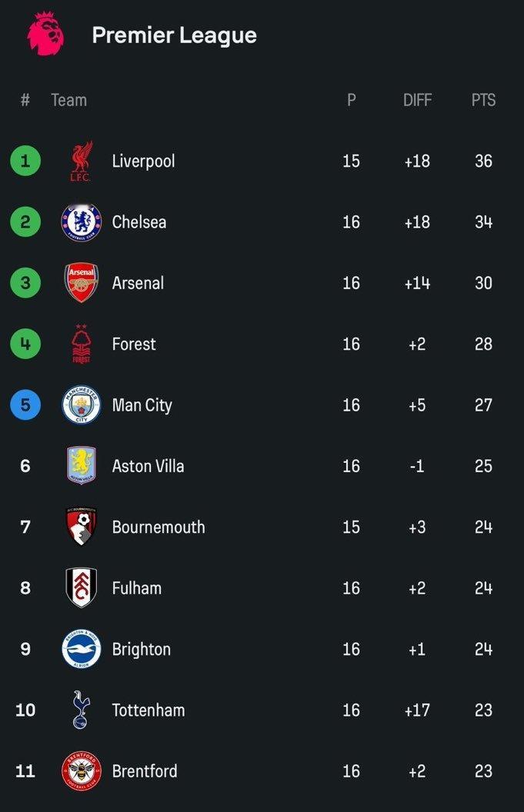Select the Nottingham Forest crest
The width and height of the screenshot is (524, 812).
(81, 344)
